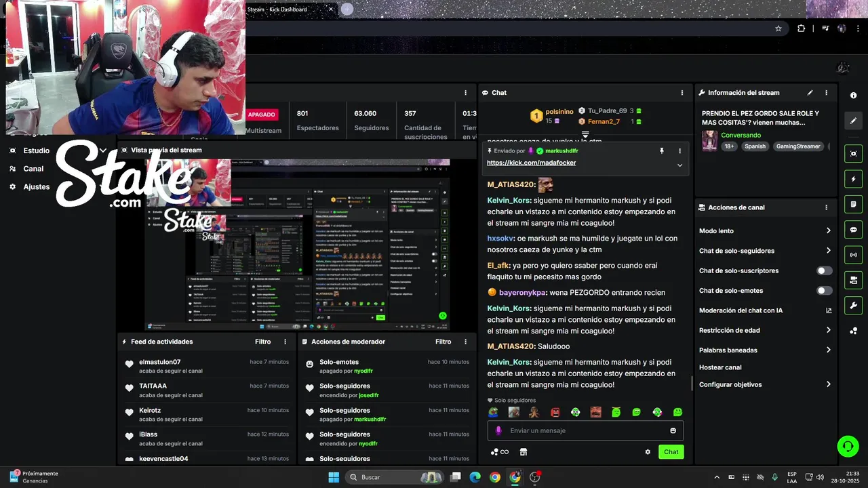Open Windows Start menu
This screenshot has height=488, width=868.
(x=334, y=477)
